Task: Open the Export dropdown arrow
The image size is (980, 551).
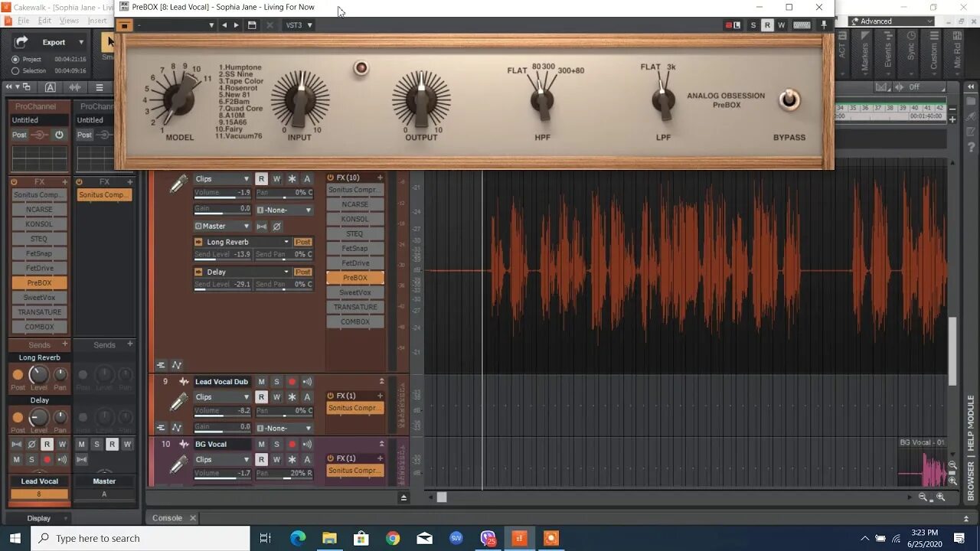Action: tap(80, 42)
